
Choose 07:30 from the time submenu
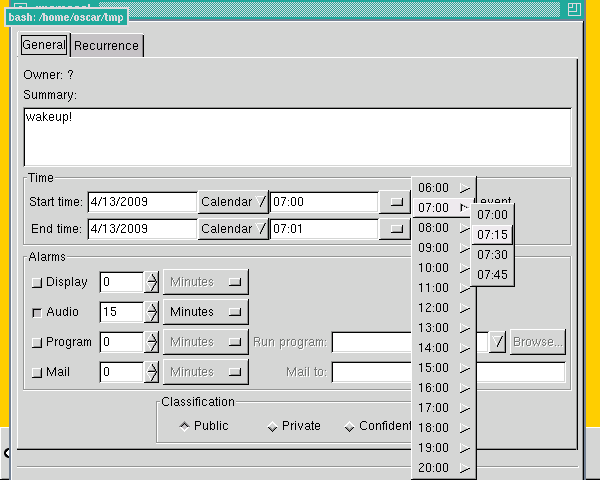[x=492, y=255]
